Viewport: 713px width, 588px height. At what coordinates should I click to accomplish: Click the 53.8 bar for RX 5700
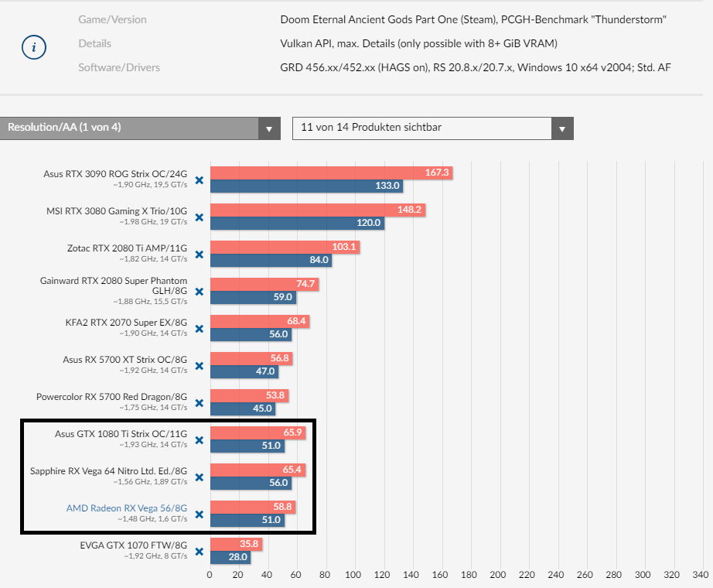249,395
